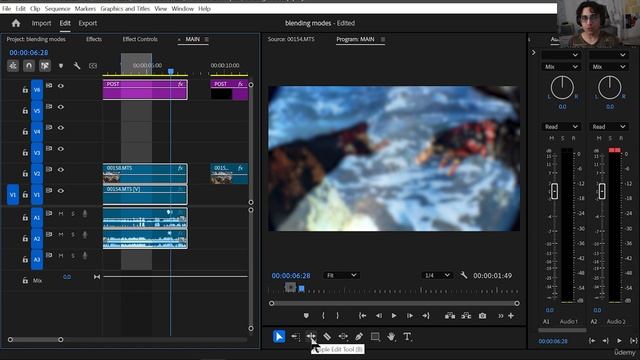Screen dimensions: 640x360
Task: Select the Rectangle tool
Action: point(375,337)
